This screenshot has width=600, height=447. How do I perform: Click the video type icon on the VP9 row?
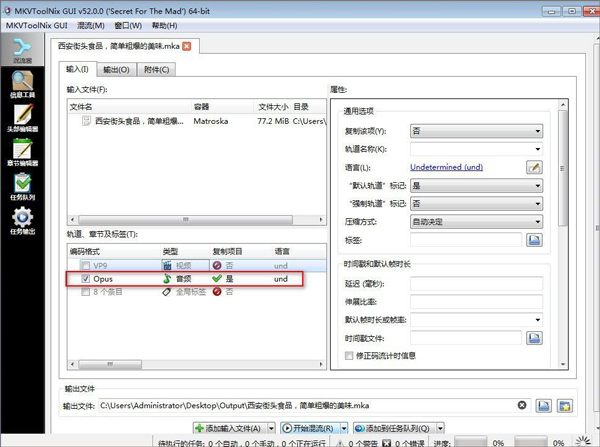pos(167,265)
